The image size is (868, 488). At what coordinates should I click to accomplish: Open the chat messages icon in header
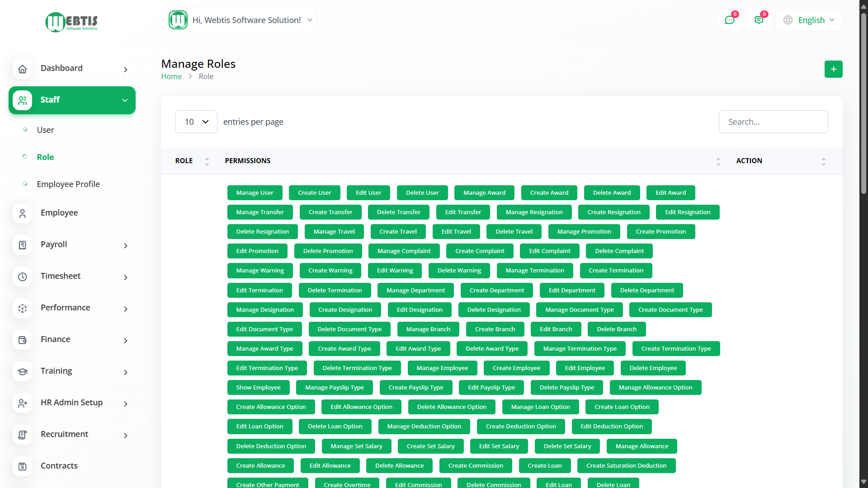coord(729,20)
